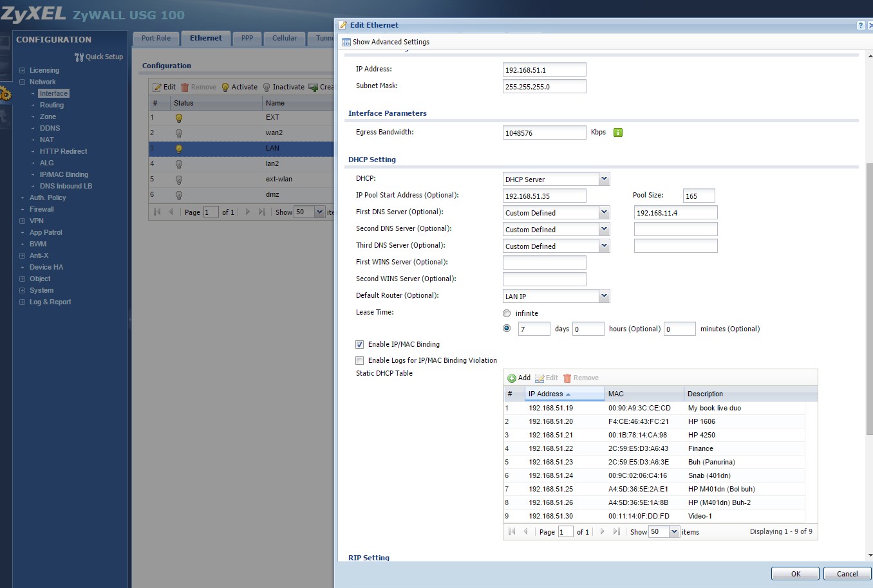873x588 pixels.
Task: Go to next page of Configuration interface list
Action: (x=248, y=212)
